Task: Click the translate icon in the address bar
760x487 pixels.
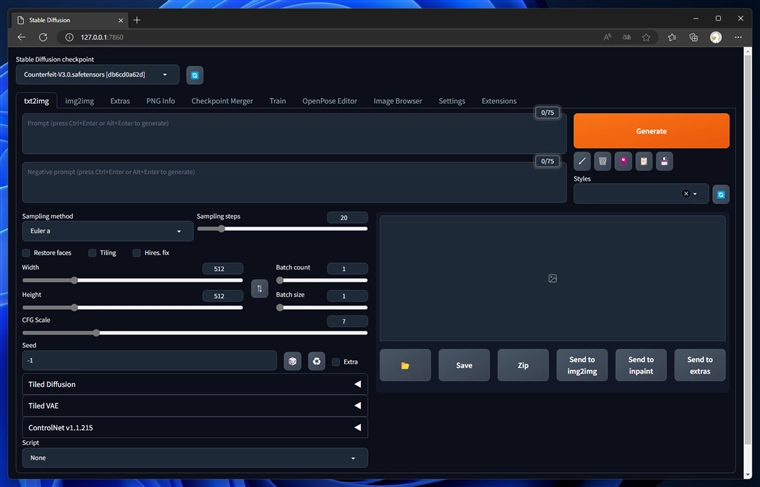Action: click(x=627, y=37)
